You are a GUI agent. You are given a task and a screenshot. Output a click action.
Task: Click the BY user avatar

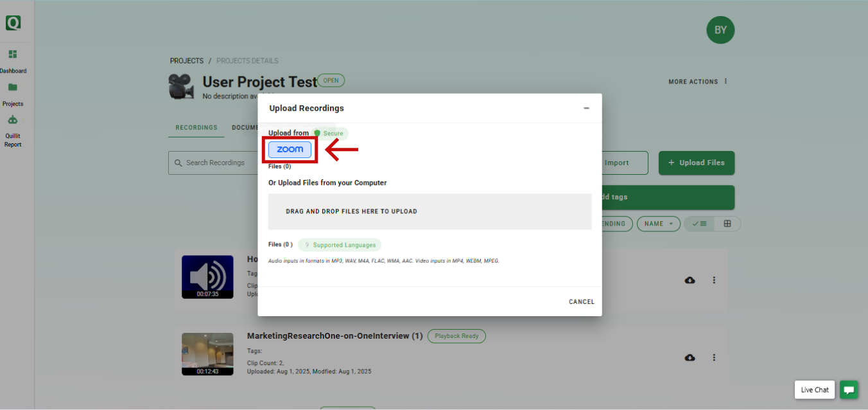coord(720,30)
